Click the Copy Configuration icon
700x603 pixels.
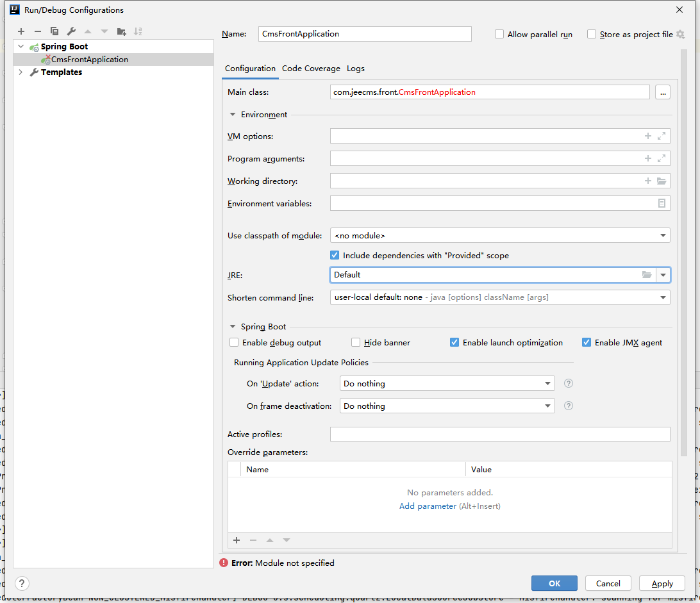pos(54,31)
